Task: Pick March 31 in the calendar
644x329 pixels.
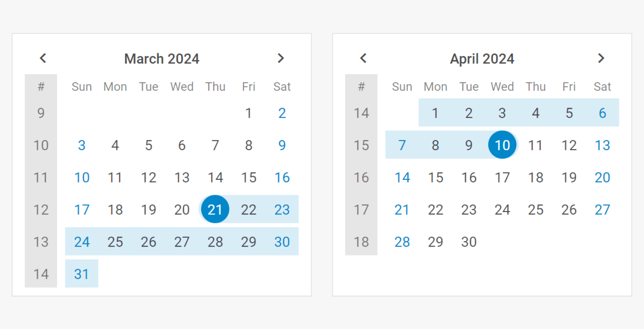Action: (x=82, y=274)
